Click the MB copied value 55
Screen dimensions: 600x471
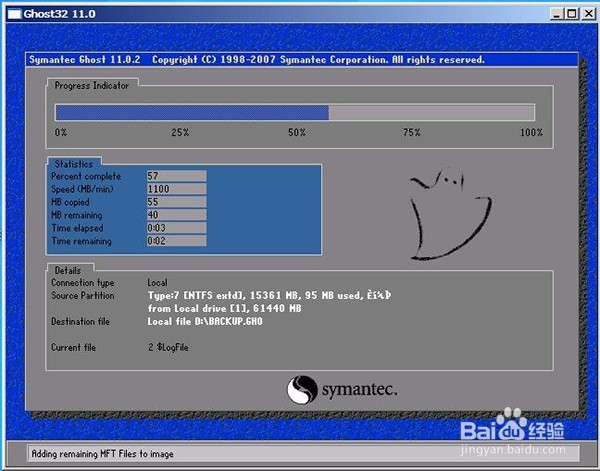pos(176,202)
